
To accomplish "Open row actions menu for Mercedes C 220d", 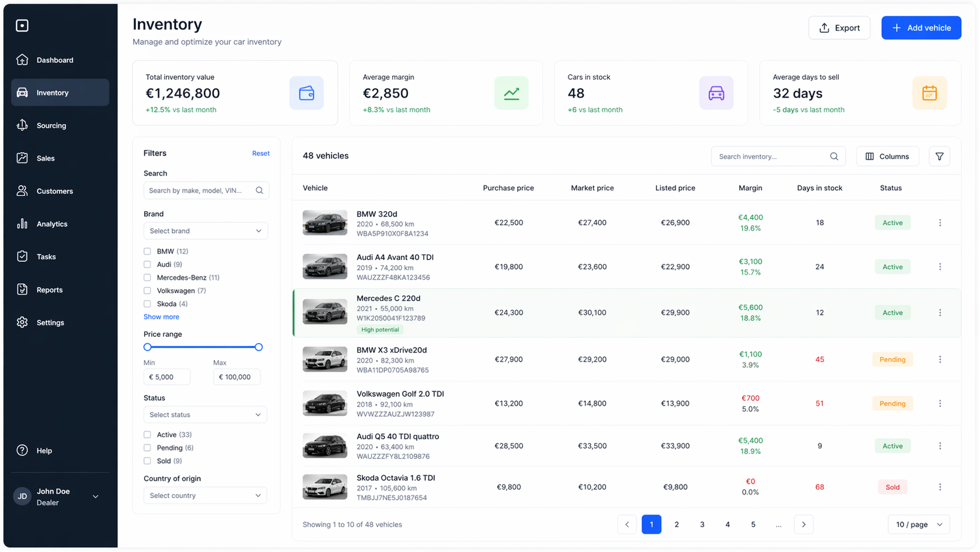I will click(x=940, y=313).
